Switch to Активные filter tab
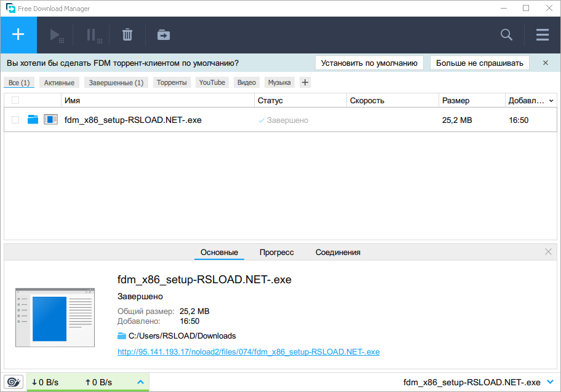Image resolution: width=561 pixels, height=392 pixels. click(x=59, y=82)
